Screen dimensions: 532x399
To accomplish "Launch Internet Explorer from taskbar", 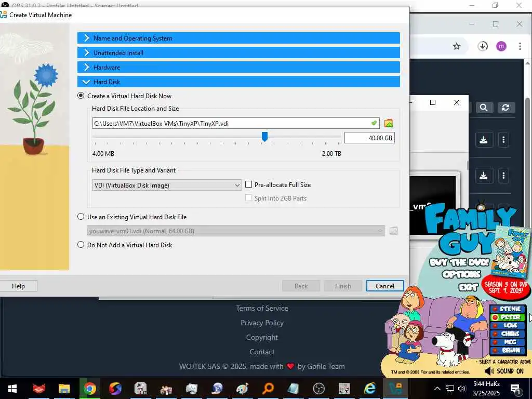I will [x=369, y=389].
